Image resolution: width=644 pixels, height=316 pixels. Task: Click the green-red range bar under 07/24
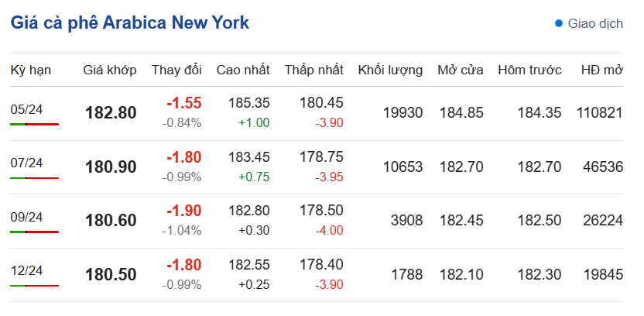point(34,177)
